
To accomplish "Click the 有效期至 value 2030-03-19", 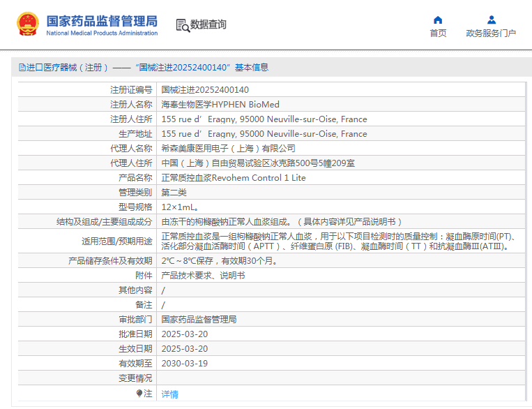I will [x=185, y=364].
